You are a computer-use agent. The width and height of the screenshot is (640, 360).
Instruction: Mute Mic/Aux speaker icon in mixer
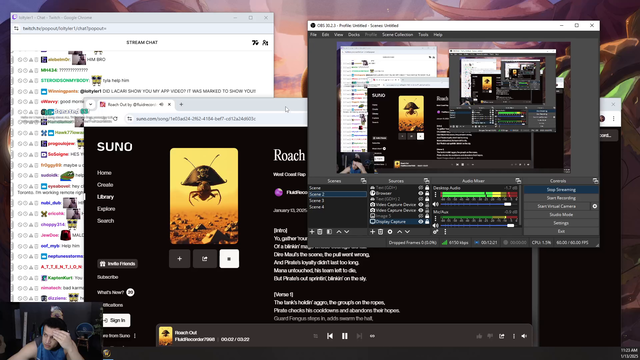[x=436, y=225]
